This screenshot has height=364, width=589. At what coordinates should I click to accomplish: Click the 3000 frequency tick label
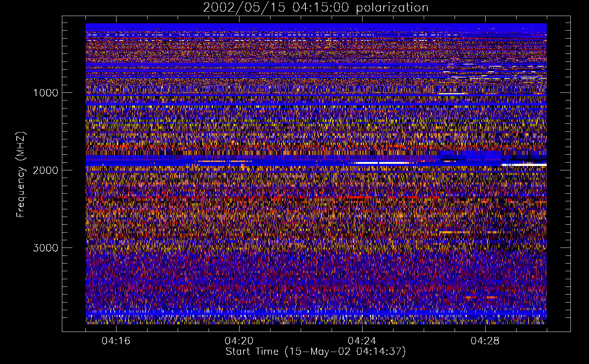[x=46, y=248]
